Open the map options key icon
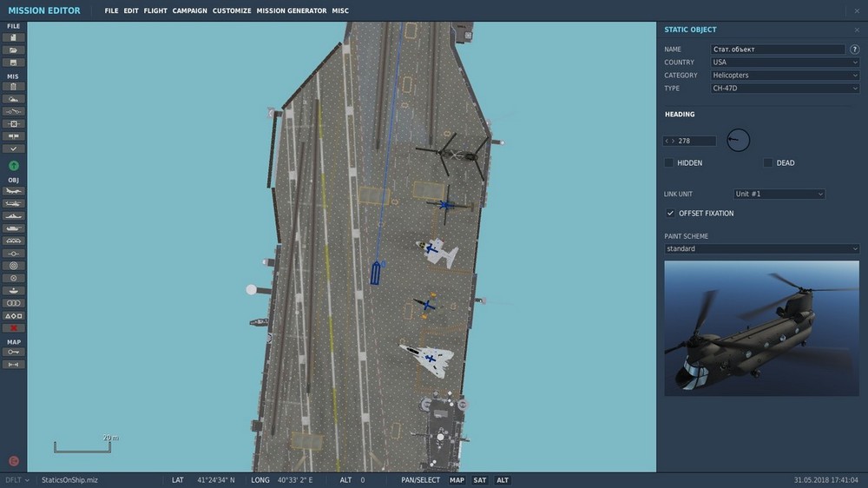Image resolution: width=868 pixels, height=488 pixels. pos(13,353)
